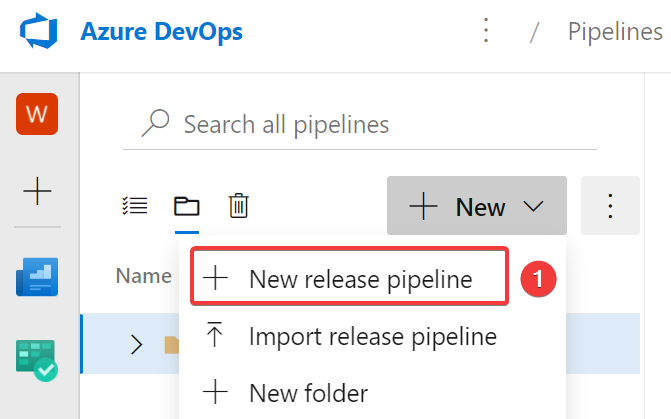This screenshot has width=671, height=419.
Task: Open more options beside the New button
Action: tap(610, 207)
